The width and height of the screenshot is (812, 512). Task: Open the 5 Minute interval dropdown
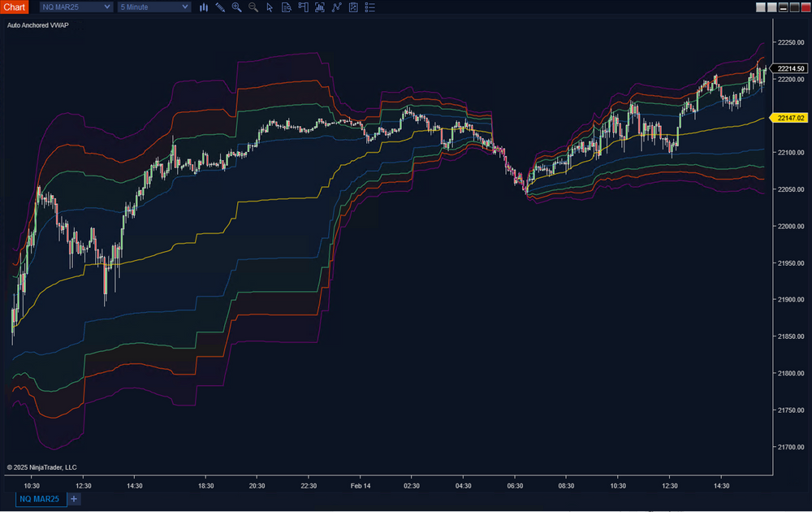153,7
